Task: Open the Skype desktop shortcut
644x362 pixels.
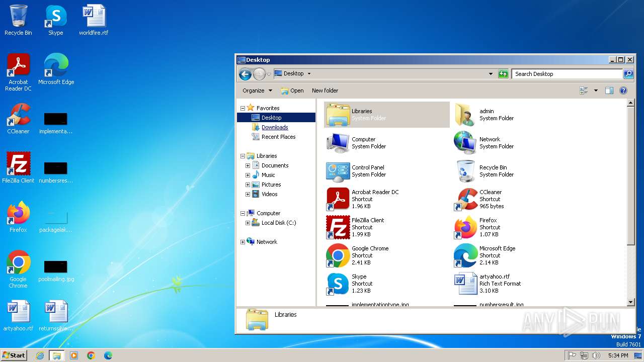Action: pos(55,20)
